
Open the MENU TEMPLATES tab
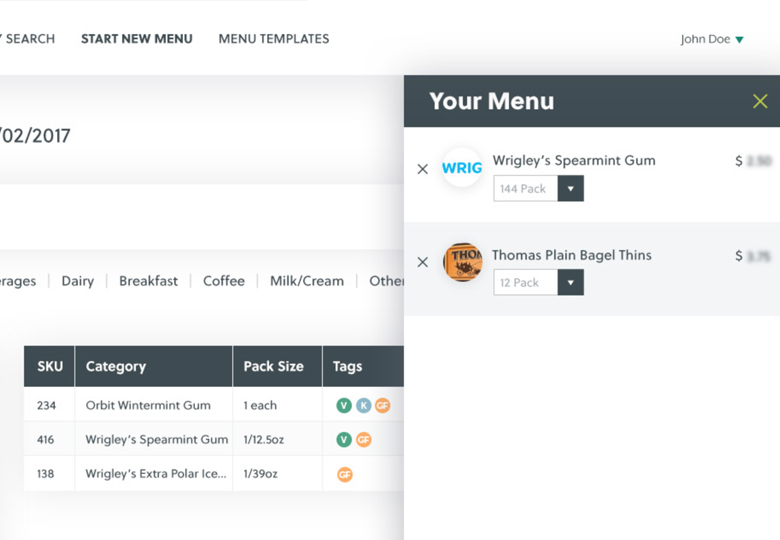pyautogui.click(x=274, y=39)
